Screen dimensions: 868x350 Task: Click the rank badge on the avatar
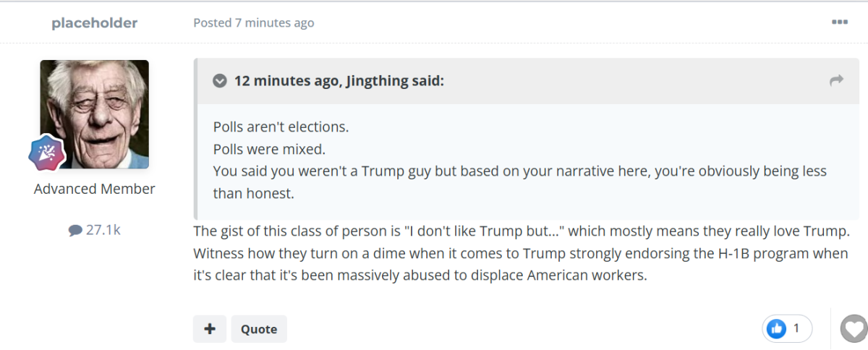pos(47,152)
